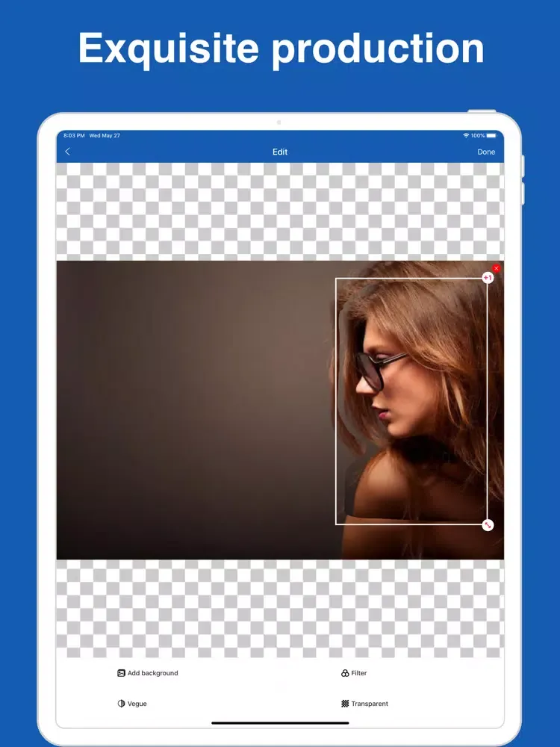
Task: Click the Wi-Fi status icon
Action: point(466,135)
